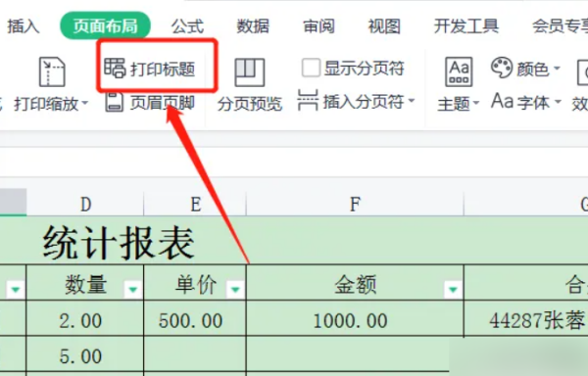Select the 金额 header cell
This screenshot has width=588, height=376.
pyautogui.click(x=355, y=283)
